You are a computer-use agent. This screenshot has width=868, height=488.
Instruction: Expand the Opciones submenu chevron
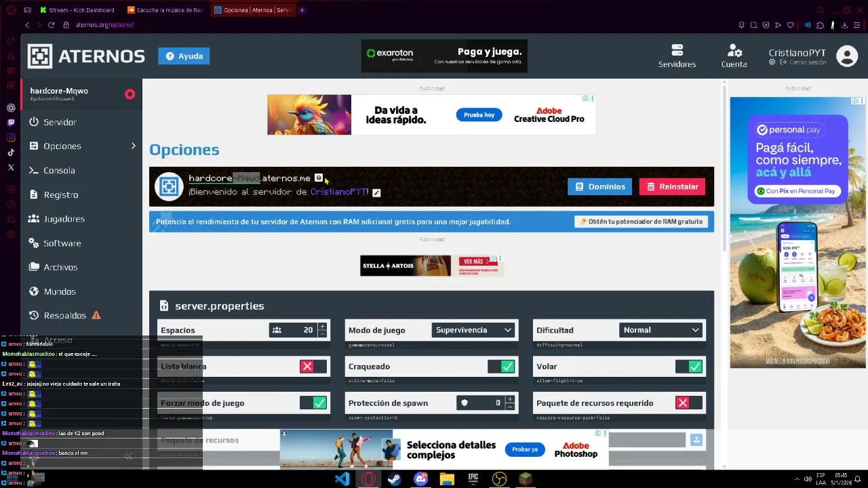click(134, 146)
